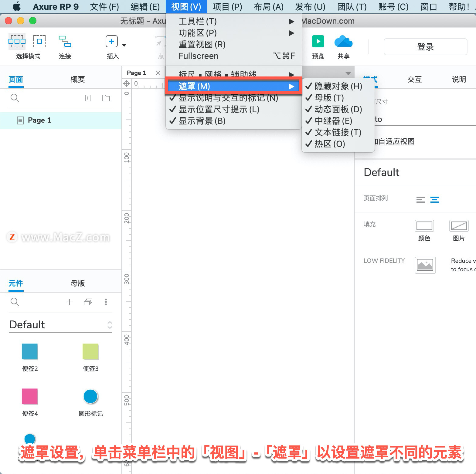476x474 pixels.
Task: Add a widget library with plus icon
Action: click(70, 302)
